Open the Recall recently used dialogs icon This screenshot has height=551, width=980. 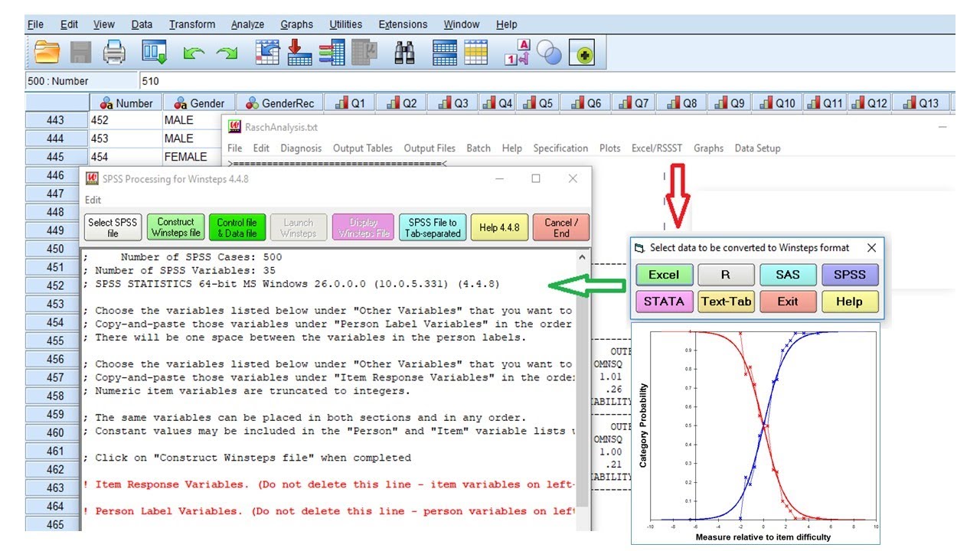154,53
